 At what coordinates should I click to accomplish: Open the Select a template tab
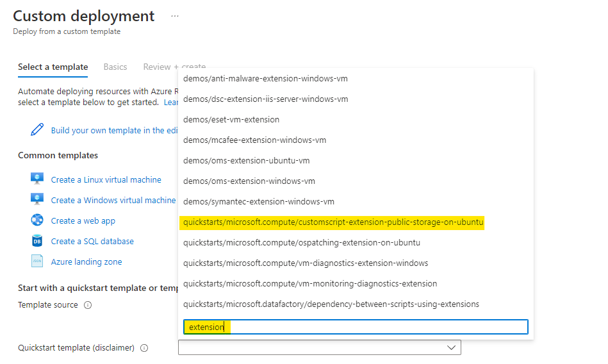[x=53, y=67]
